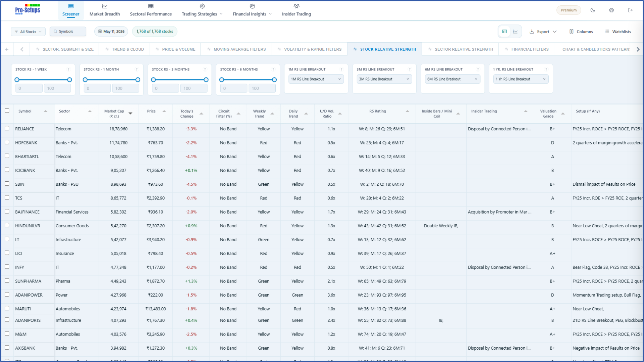644x362 pixels.
Task: Switch to Moving Average Filters tab
Action: click(236, 49)
